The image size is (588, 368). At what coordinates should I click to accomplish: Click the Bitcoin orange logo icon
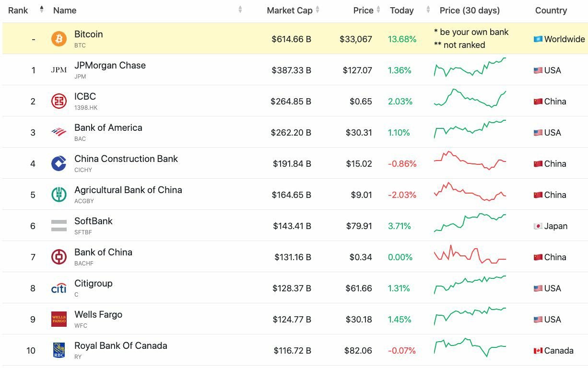(x=59, y=39)
